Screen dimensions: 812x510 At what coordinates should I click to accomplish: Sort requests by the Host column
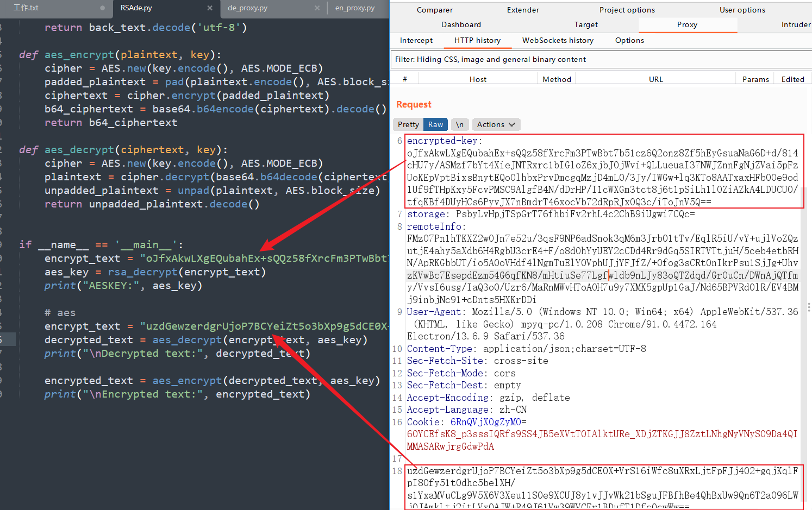478,79
